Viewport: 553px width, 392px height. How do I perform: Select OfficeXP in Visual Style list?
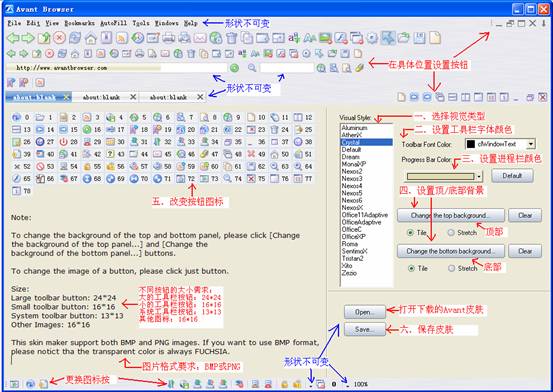(x=366, y=236)
